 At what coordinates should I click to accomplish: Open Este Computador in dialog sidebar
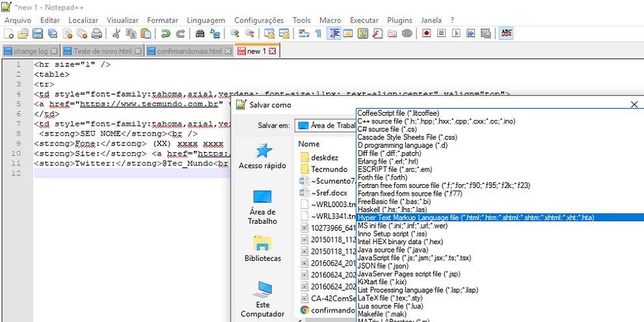pos(262,300)
